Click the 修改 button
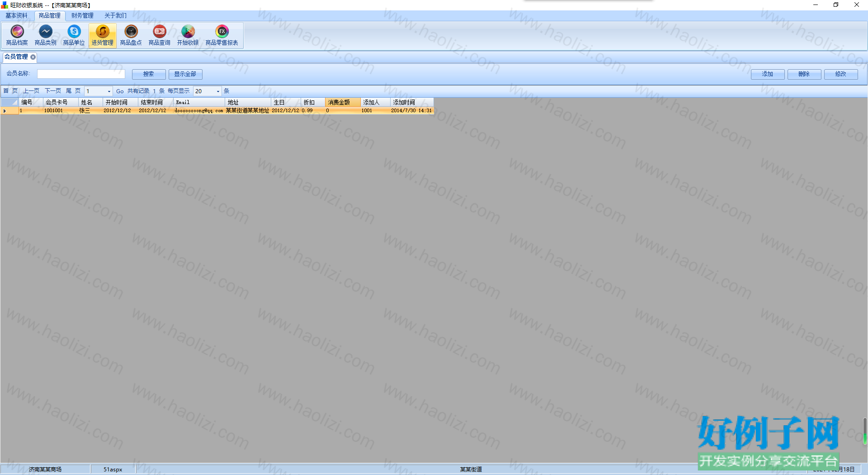Screen dimensions: 868x475 point(841,74)
